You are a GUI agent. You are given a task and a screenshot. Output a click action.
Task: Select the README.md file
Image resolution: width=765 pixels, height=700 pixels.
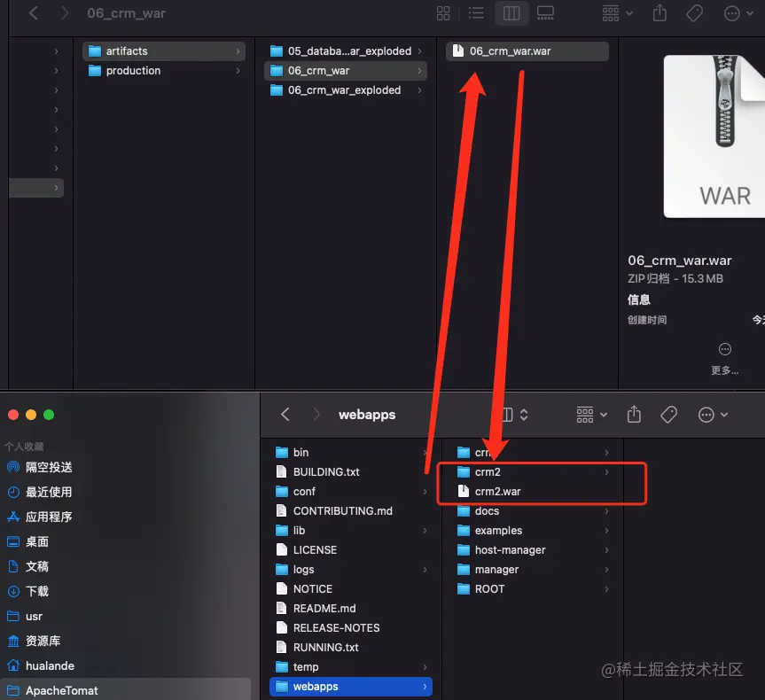[351, 609]
